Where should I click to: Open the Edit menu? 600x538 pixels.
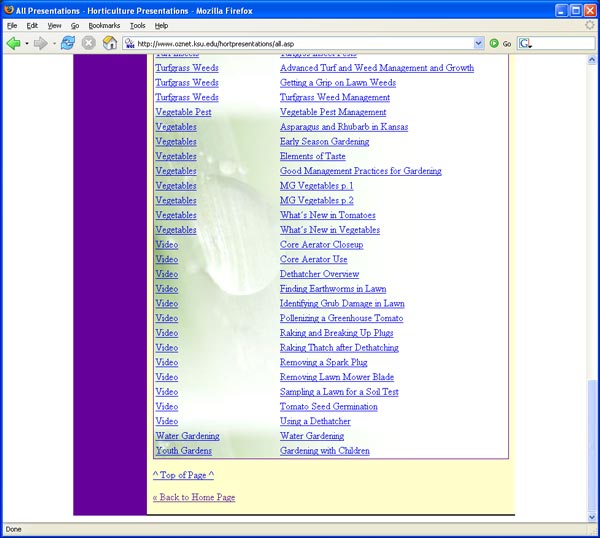32,26
